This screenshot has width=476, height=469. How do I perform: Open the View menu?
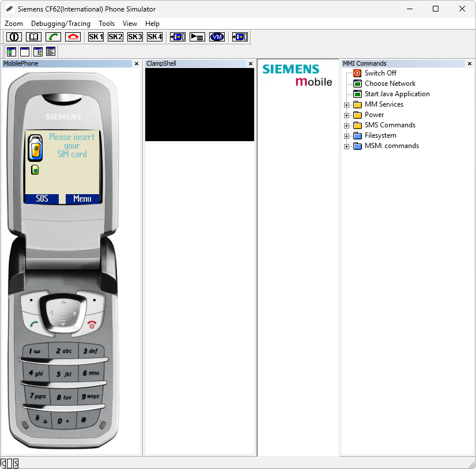(130, 24)
